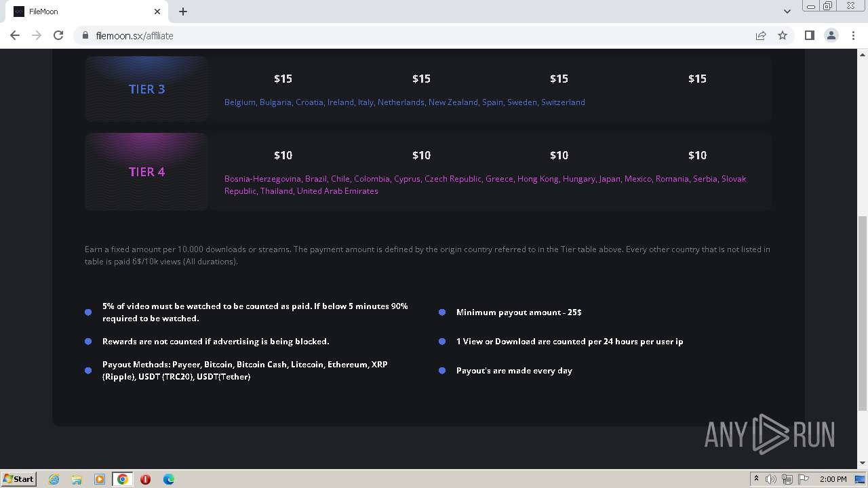868x488 pixels.
Task: Click Bosnia-Herzegovina in Tier 4 list
Action: [x=262, y=178]
